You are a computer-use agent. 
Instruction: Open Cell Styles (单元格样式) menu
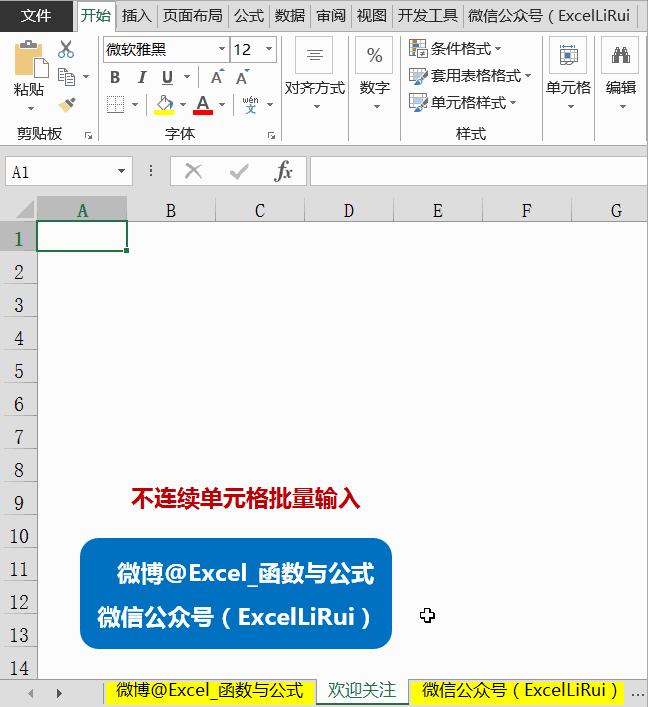(463, 102)
